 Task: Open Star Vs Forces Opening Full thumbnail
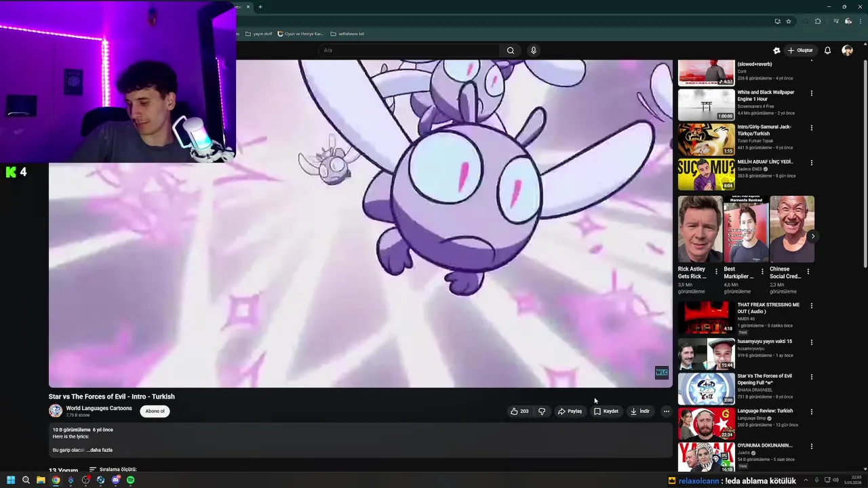[706, 388]
